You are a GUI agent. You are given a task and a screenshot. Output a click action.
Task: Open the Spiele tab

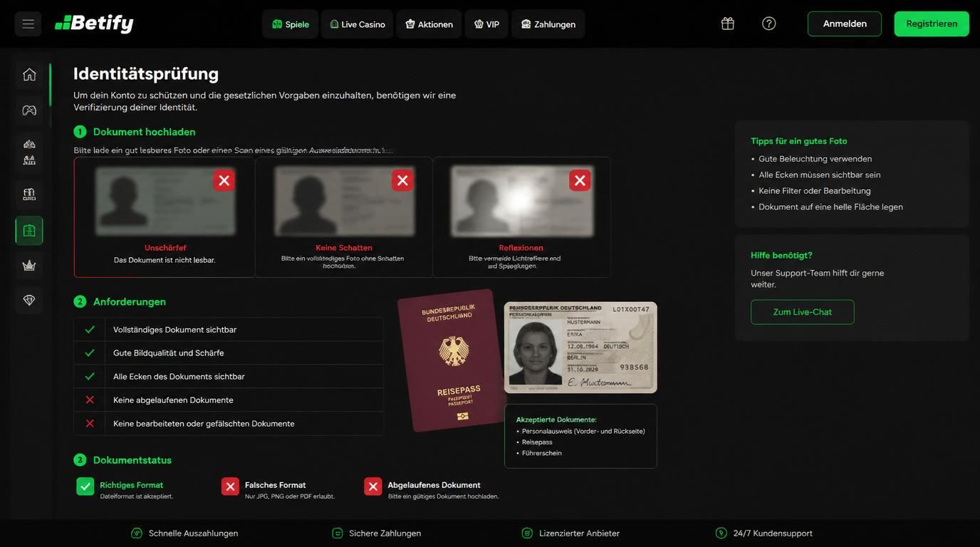pyautogui.click(x=290, y=24)
